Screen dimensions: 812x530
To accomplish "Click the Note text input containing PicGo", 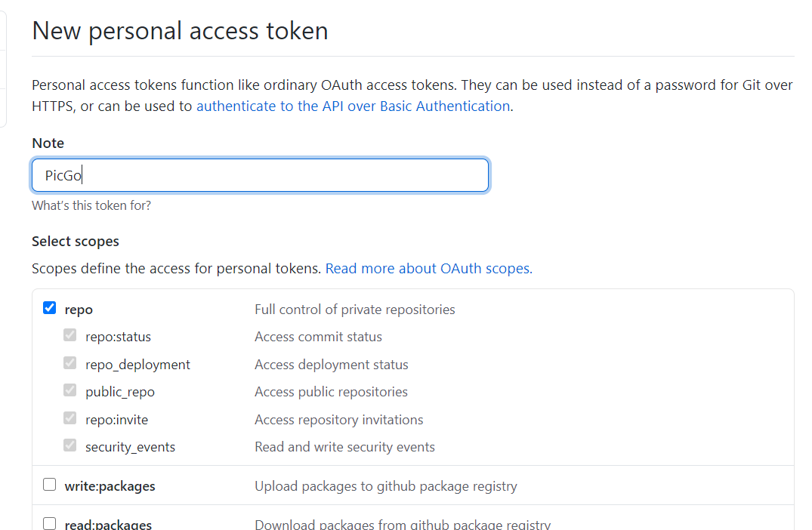I will (x=260, y=175).
